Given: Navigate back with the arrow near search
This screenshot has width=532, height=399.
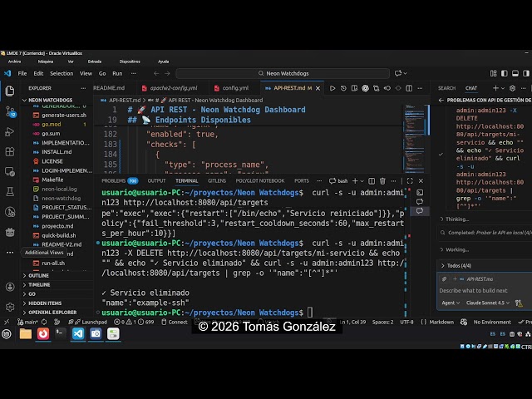Looking at the screenshot, I should tap(156, 73).
